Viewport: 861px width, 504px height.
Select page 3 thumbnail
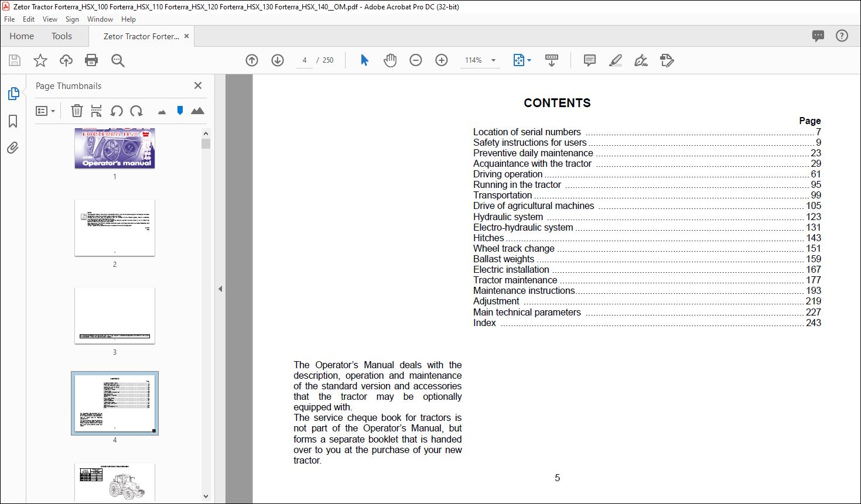(x=115, y=316)
